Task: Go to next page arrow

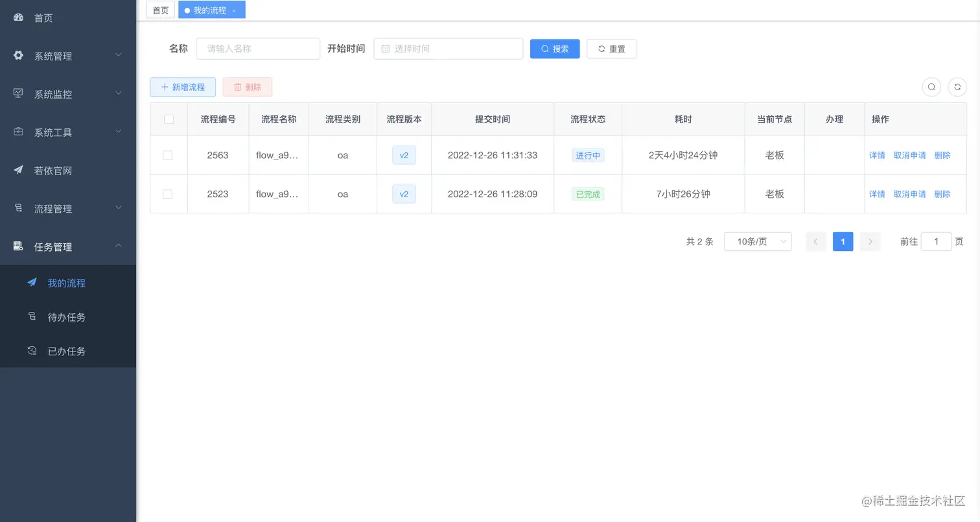Action: 870,241
